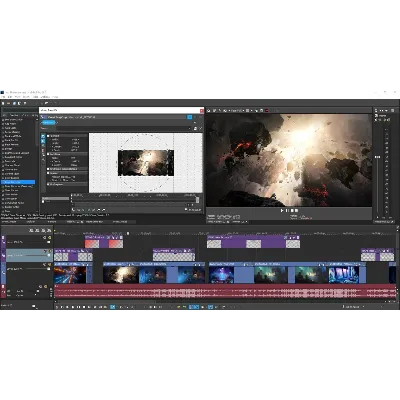400x400 pixels.
Task: Collapse the Rotation property group
Action: point(48,154)
